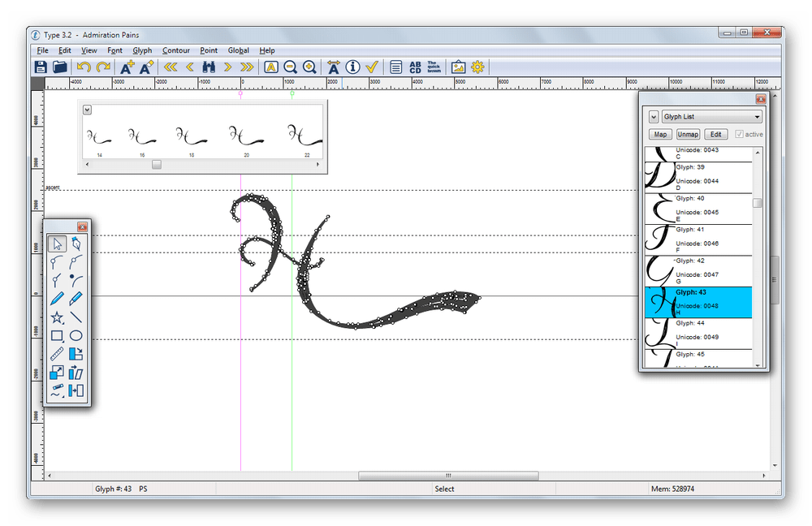The height and width of the screenshot is (526, 812).
Task: Expand the glyph panel options arrow
Action: [654, 117]
